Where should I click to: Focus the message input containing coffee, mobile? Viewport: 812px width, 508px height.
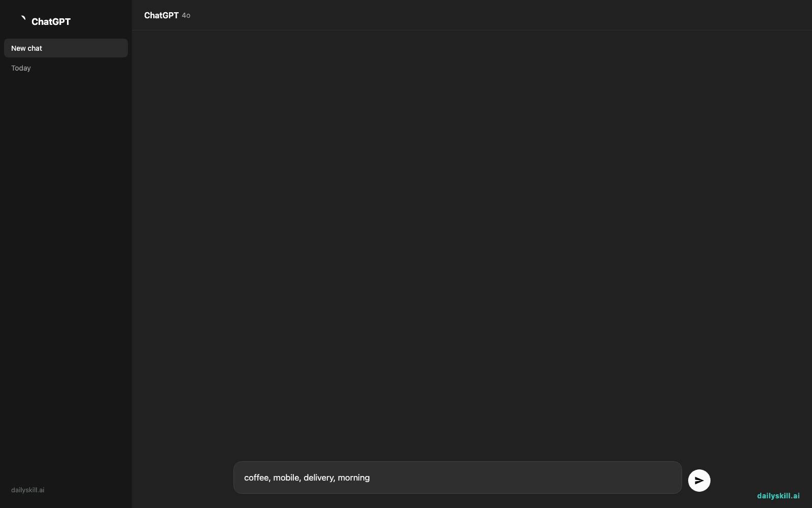click(457, 478)
